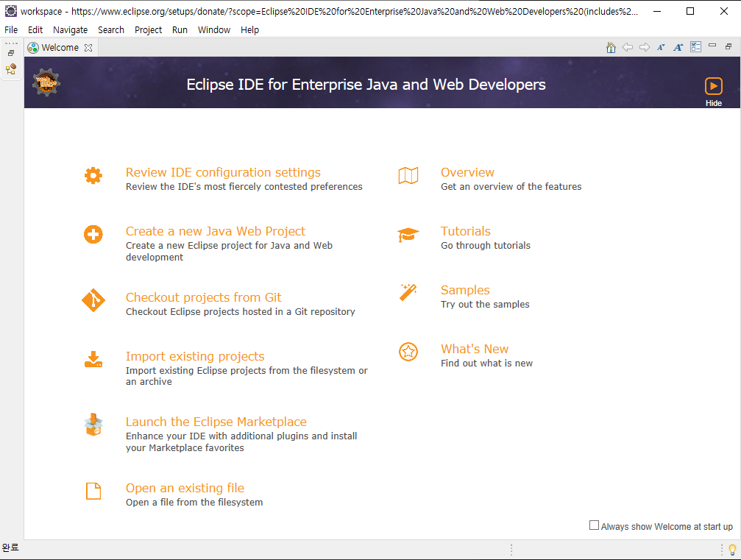This screenshot has width=741, height=560.
Task: Open the Help menu
Action: 249,29
